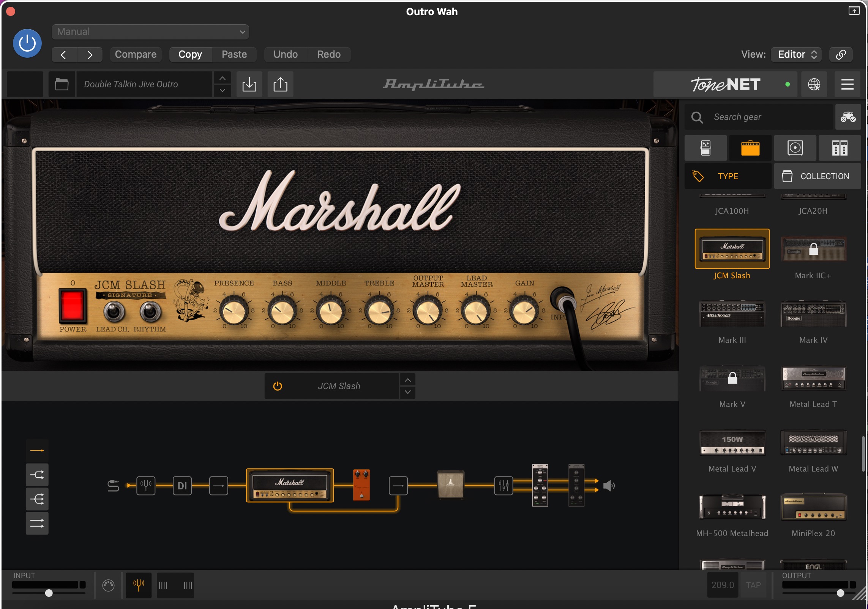Switch to the TYPE tab
The height and width of the screenshot is (609, 868).
point(728,176)
